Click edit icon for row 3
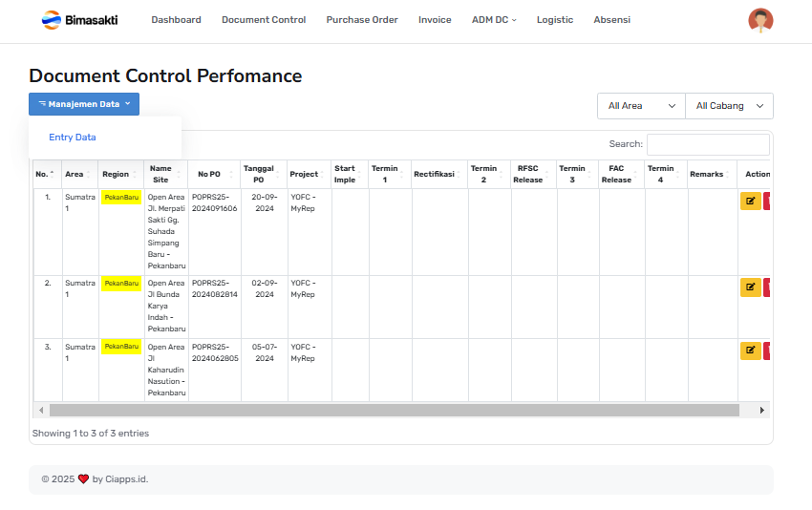This screenshot has width=812, height=510. 750,351
